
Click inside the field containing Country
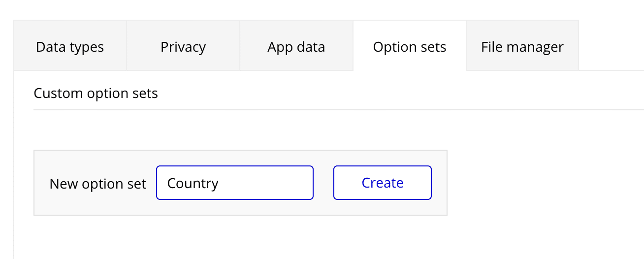[234, 183]
